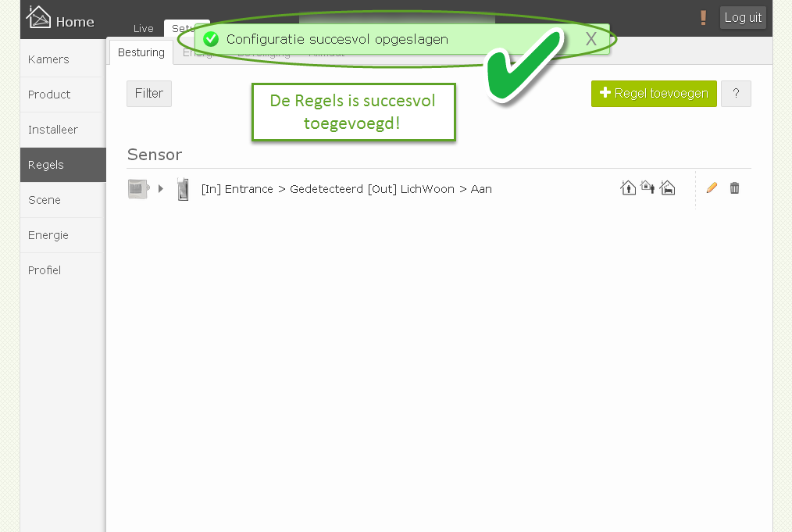Delete the Entrance rule with trash icon
The width and height of the screenshot is (792, 532).
point(734,188)
